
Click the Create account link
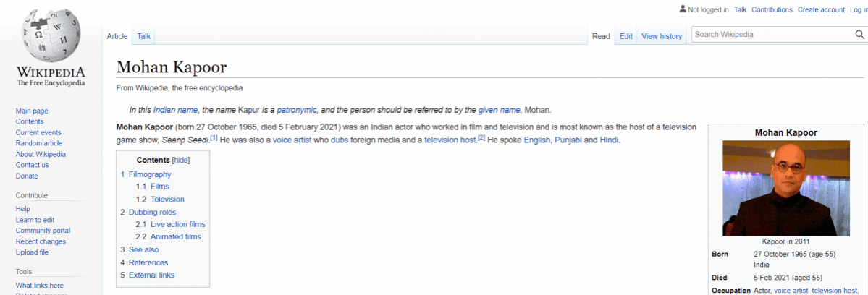821,9
